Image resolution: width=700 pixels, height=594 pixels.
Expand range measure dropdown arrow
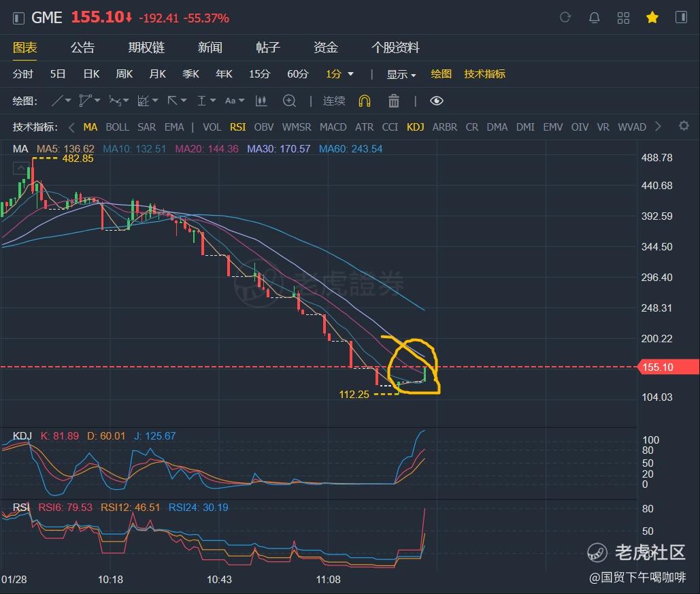pyautogui.click(x=212, y=101)
